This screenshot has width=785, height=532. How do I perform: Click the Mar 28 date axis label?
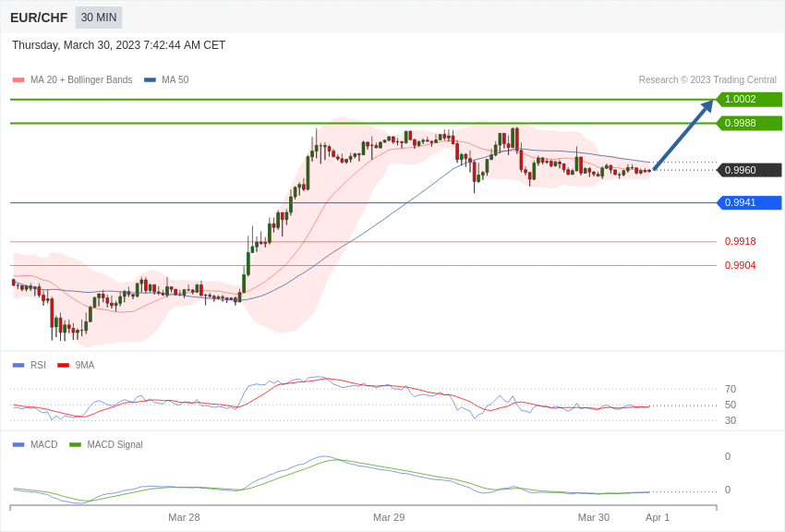pyautogui.click(x=184, y=517)
